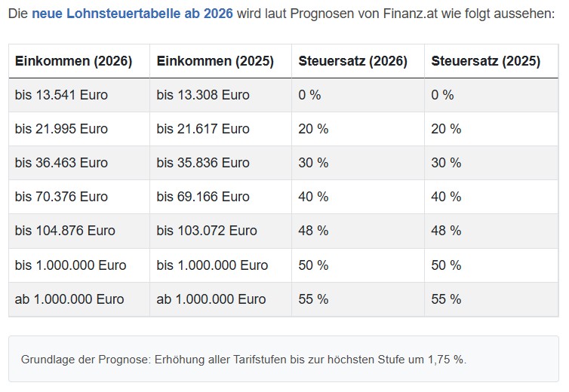Image resolution: width=569 pixels, height=392 pixels.
Task: Click the 2025 'bis 1.000.000 Euro' cell
Action: [x=212, y=265]
